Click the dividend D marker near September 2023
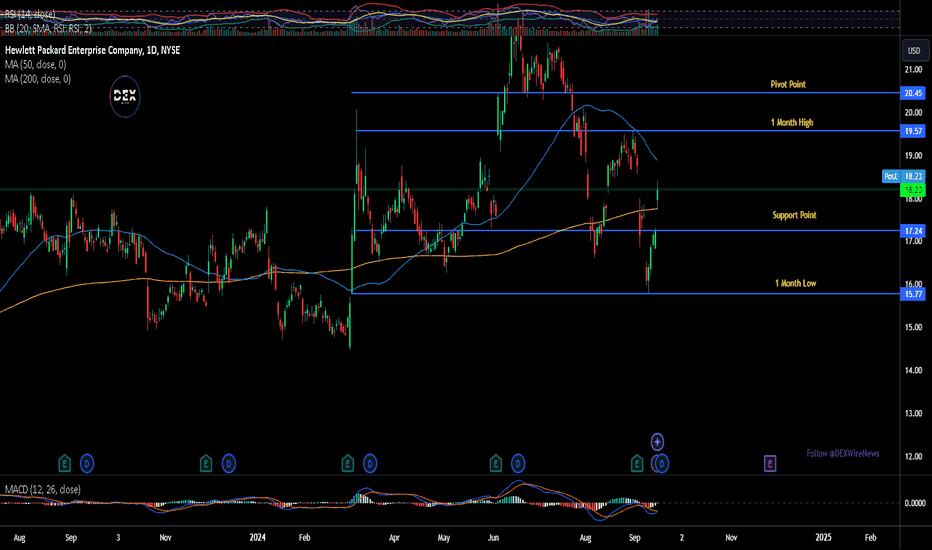The width and height of the screenshot is (932, 550). [87, 463]
